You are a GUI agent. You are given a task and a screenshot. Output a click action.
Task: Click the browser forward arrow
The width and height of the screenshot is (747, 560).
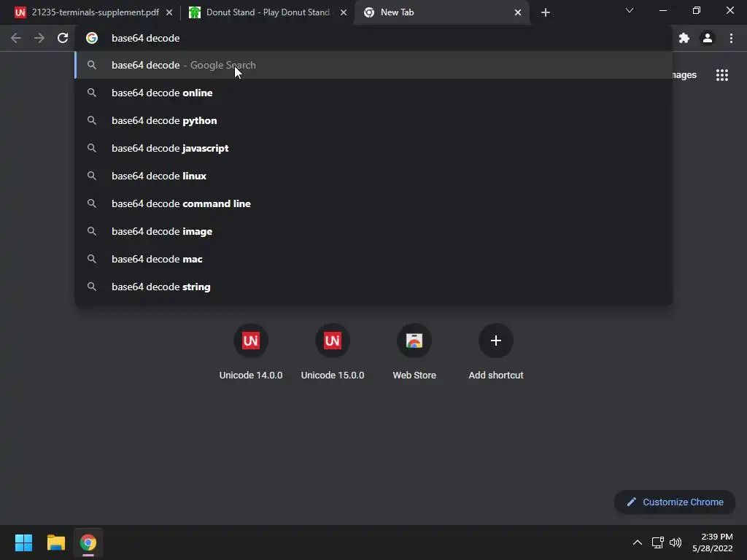(39, 38)
